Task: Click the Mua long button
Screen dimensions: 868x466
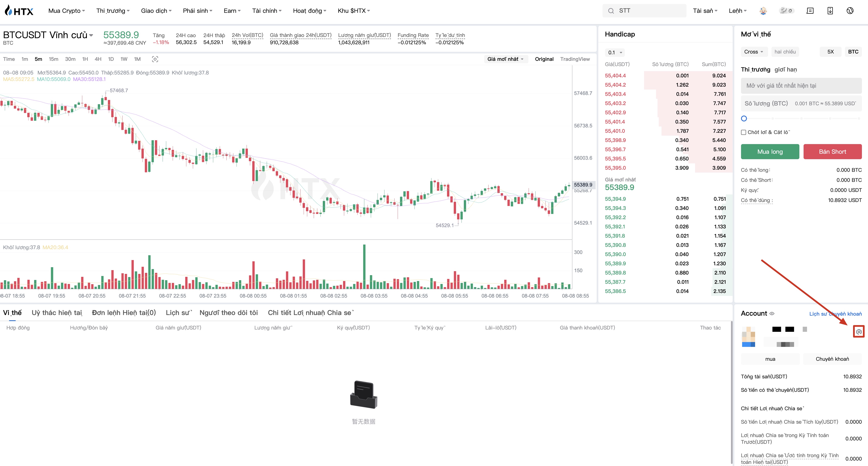Action: tap(770, 152)
